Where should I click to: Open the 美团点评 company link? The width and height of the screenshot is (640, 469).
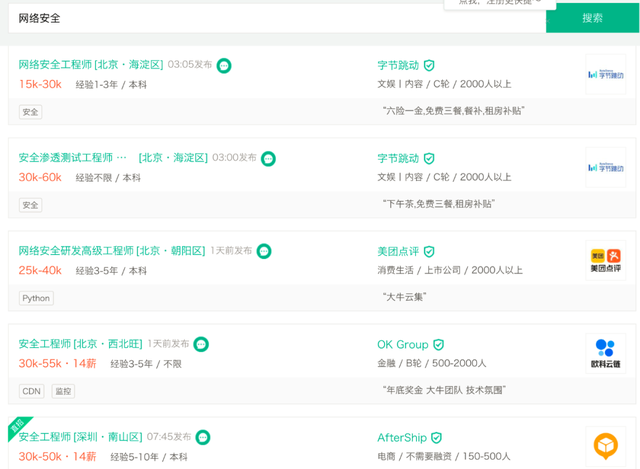click(x=398, y=251)
